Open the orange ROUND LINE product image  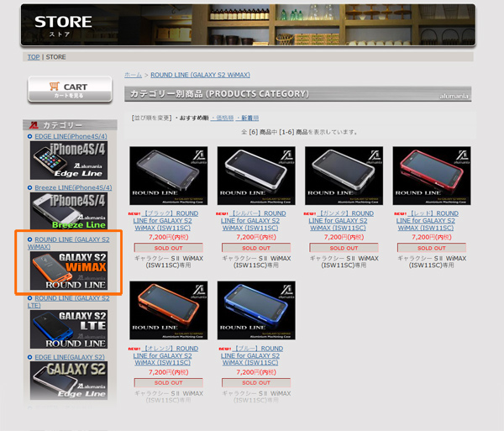point(169,311)
